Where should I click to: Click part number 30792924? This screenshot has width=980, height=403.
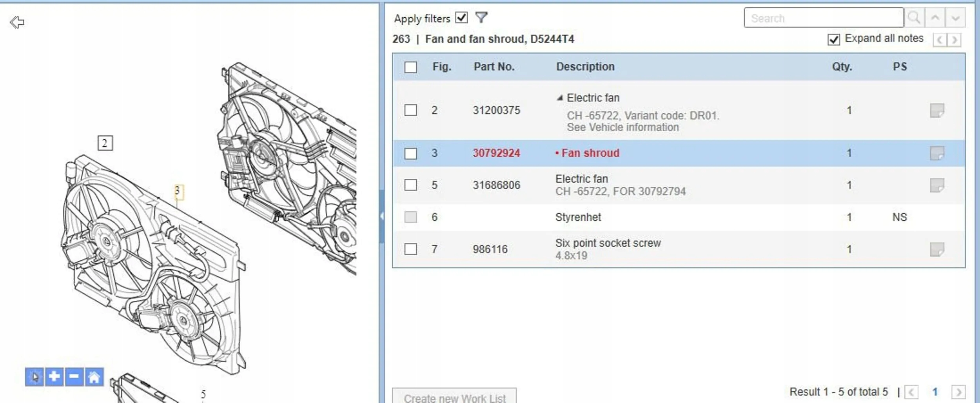click(x=496, y=153)
